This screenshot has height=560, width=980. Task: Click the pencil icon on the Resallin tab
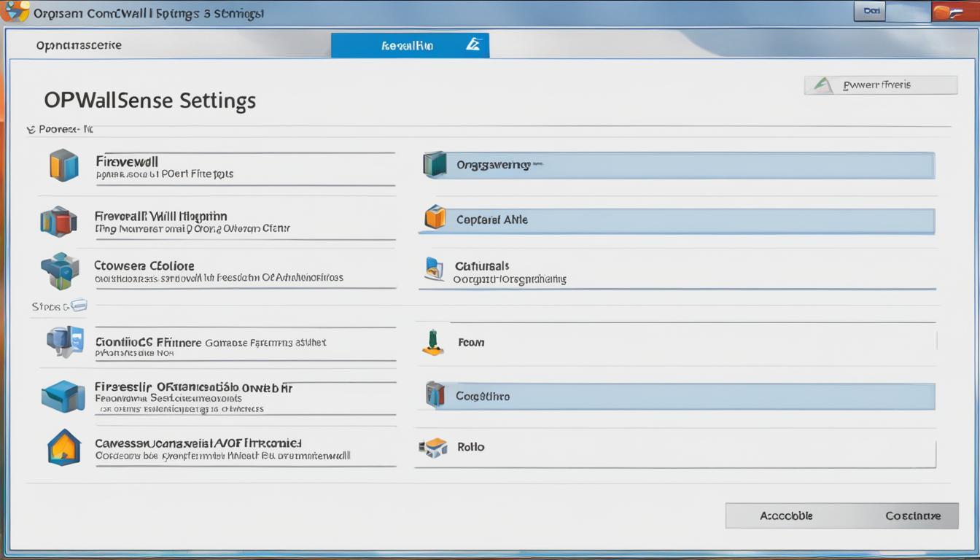[x=473, y=44]
